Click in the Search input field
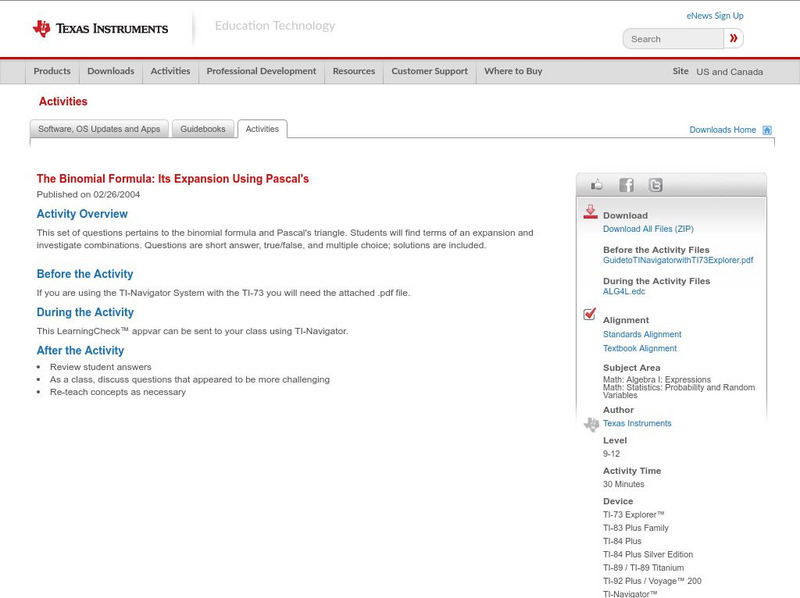This screenshot has width=800, height=598. pos(673,39)
